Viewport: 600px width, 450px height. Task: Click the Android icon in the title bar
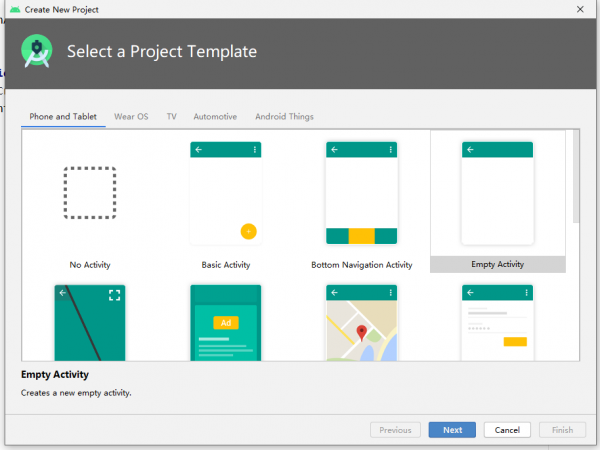(14, 9)
